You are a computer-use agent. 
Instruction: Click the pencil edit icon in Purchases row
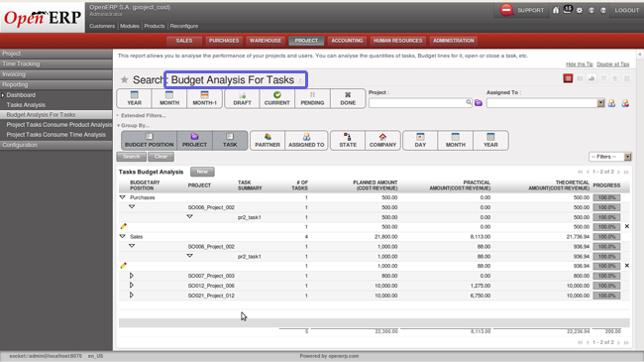tap(123, 226)
